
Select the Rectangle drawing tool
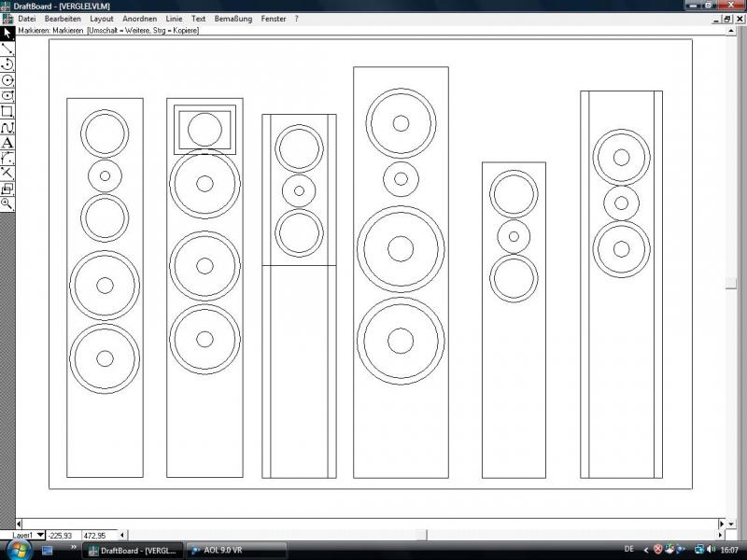click(7, 111)
